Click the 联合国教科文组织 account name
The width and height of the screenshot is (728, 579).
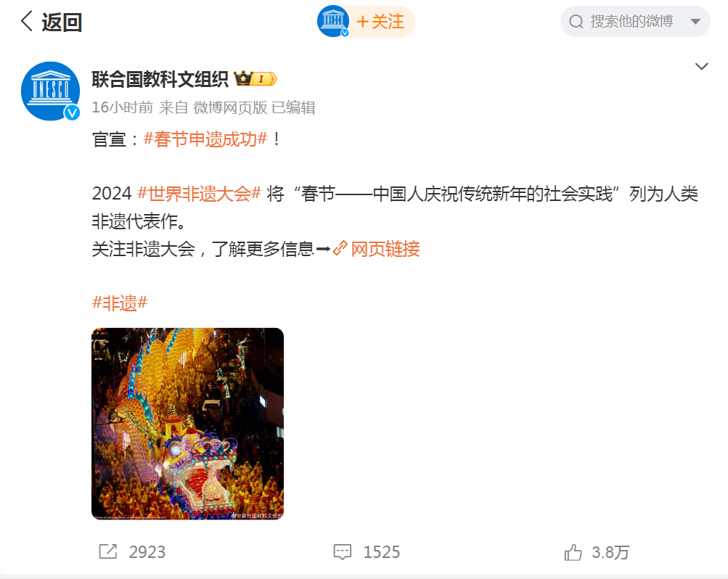(x=160, y=79)
